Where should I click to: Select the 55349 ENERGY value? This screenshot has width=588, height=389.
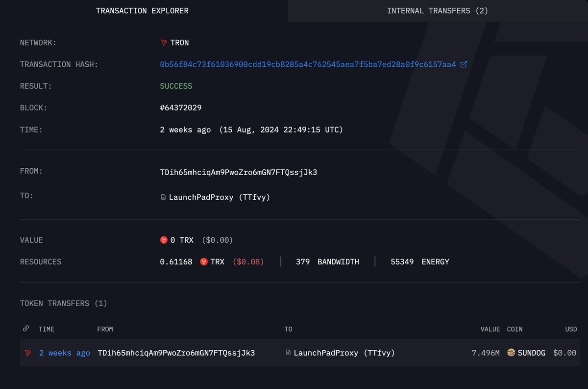coord(420,262)
